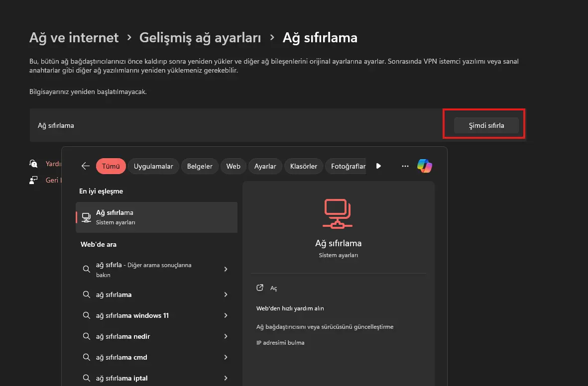Expand the arrow for ağ sıfırlama cmd

226,357
